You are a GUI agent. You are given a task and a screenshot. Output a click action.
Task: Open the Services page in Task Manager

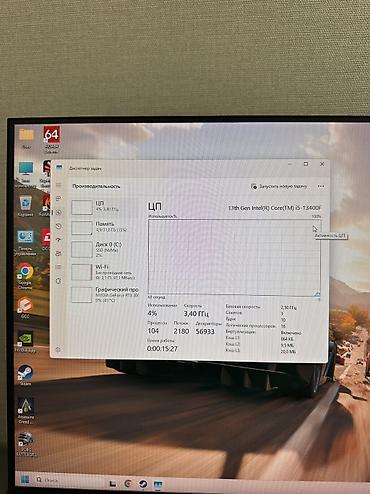coord(58,281)
